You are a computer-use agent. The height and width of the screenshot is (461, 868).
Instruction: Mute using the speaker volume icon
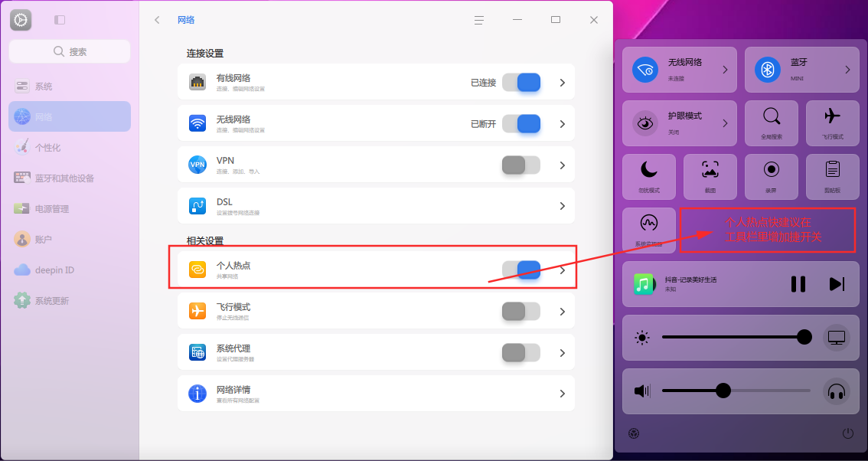[x=642, y=391]
